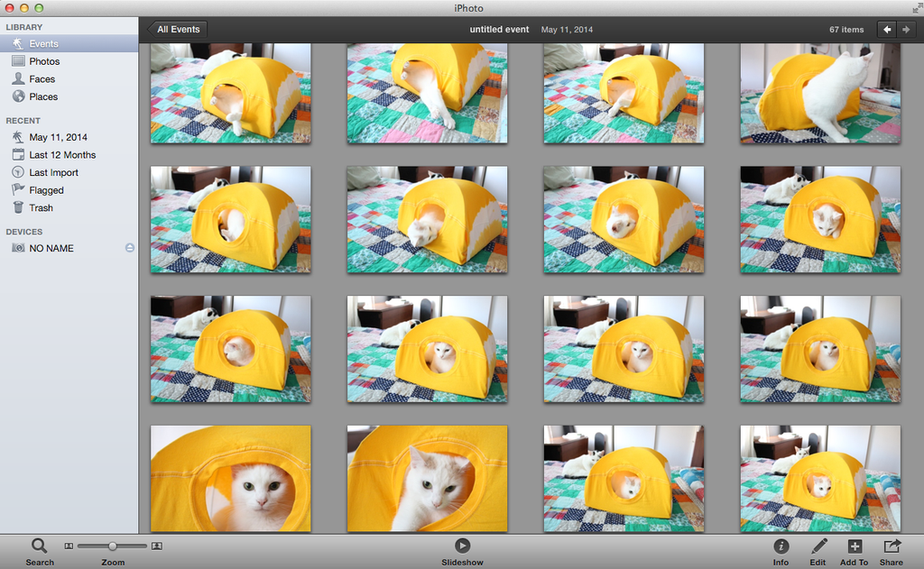
Task: Click the event date May 11, 2014 in header
Action: (567, 30)
